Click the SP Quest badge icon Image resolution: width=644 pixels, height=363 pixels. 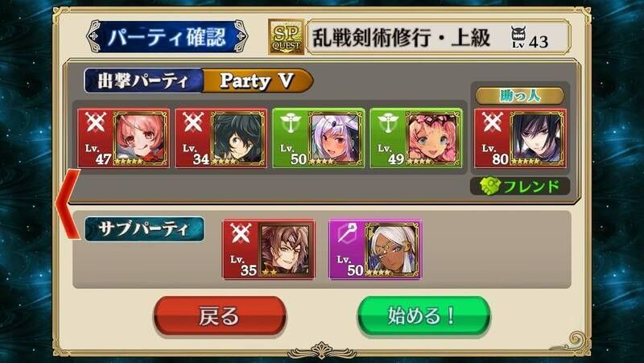pyautogui.click(x=287, y=37)
